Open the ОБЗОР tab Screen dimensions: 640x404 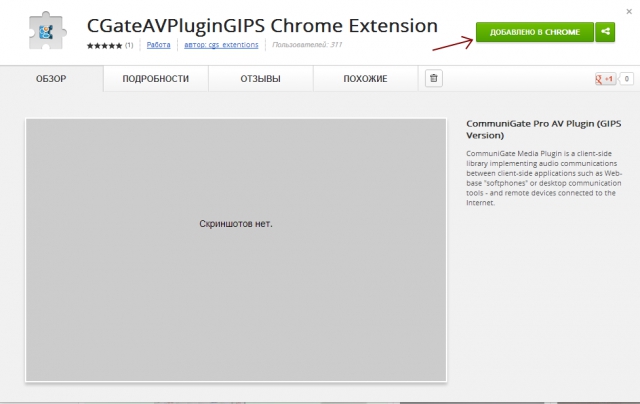tap(51, 79)
